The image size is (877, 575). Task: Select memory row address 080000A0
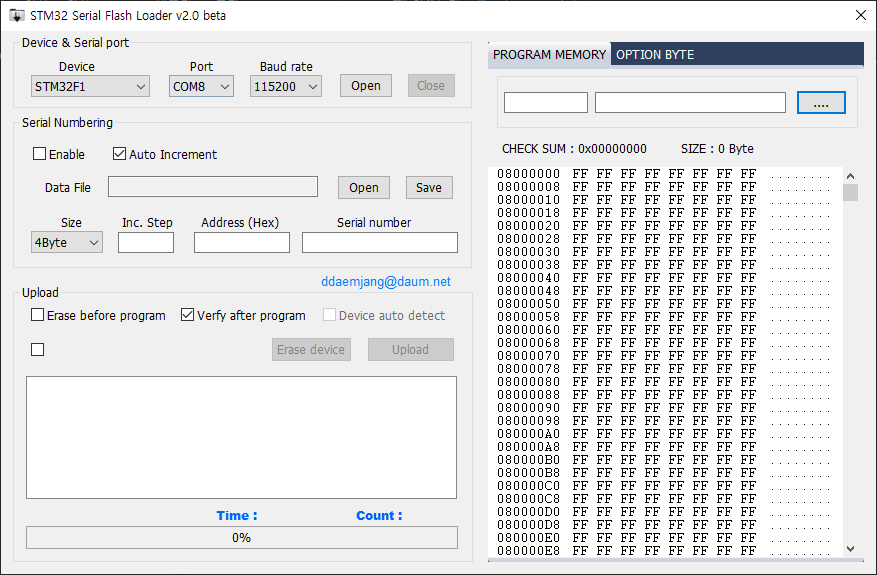pyautogui.click(x=529, y=434)
